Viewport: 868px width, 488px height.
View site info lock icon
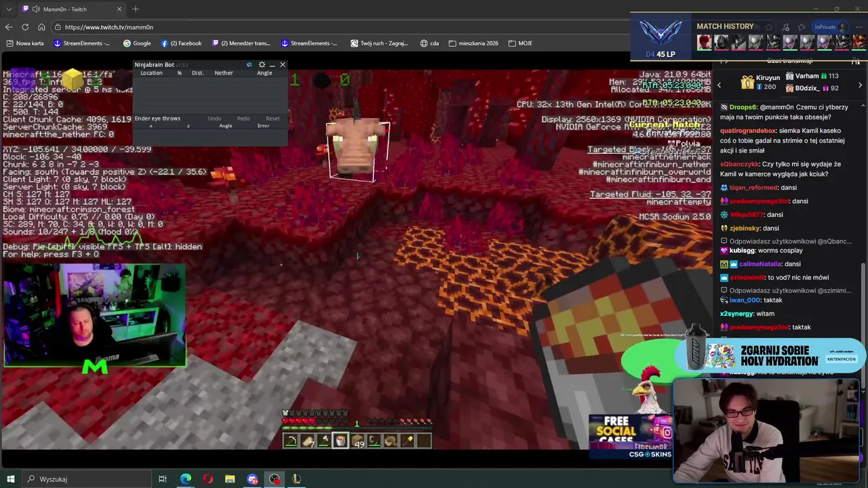coord(59,27)
